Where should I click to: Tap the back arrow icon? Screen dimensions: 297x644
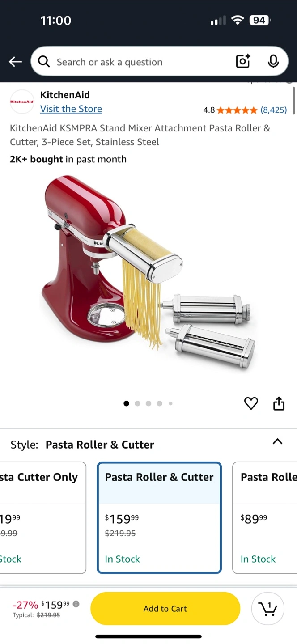[x=16, y=62]
